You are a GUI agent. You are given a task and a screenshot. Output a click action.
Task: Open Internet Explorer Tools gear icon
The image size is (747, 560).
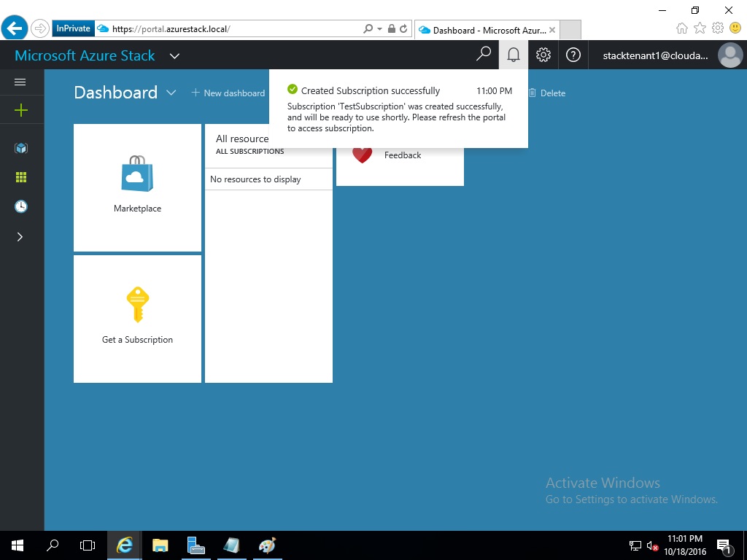point(718,28)
